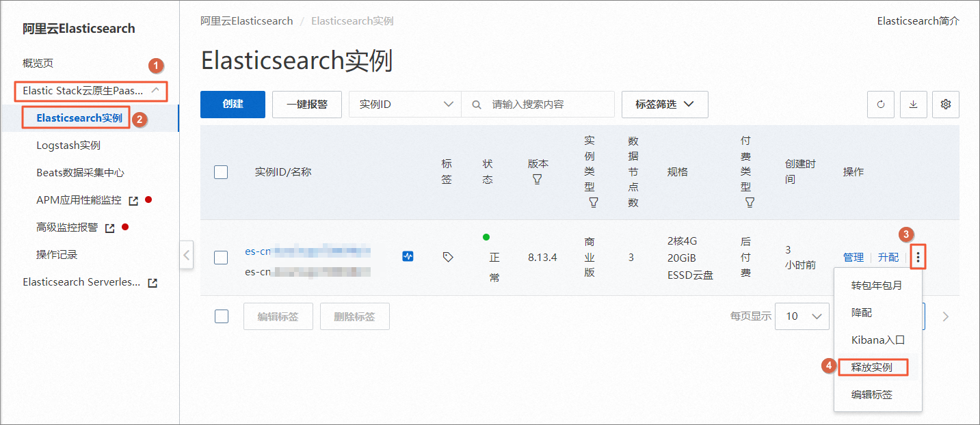Select Kibana入口 from the menu

tap(878, 340)
